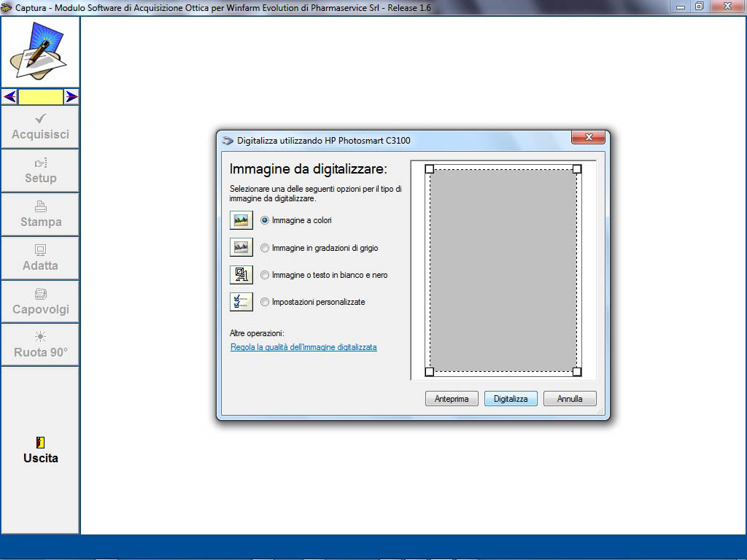Click the top-left crop handle in preview
This screenshot has height=560, width=747.
pos(430,169)
